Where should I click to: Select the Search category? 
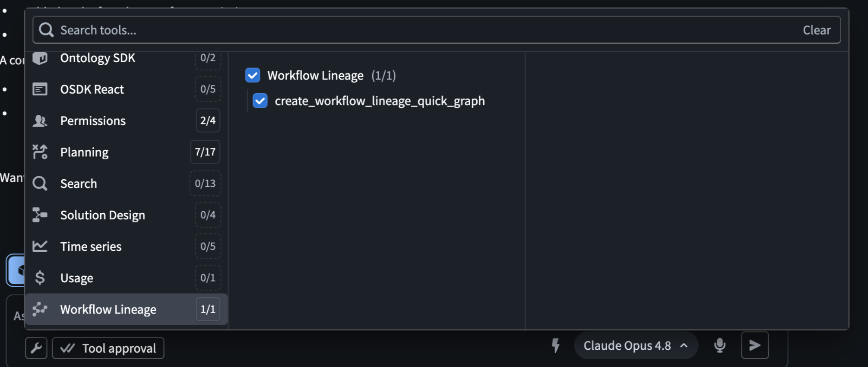[126, 183]
